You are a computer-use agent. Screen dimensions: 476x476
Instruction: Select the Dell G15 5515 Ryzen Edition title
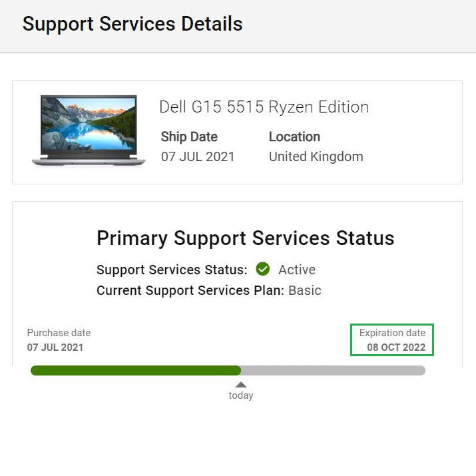pyautogui.click(x=264, y=107)
